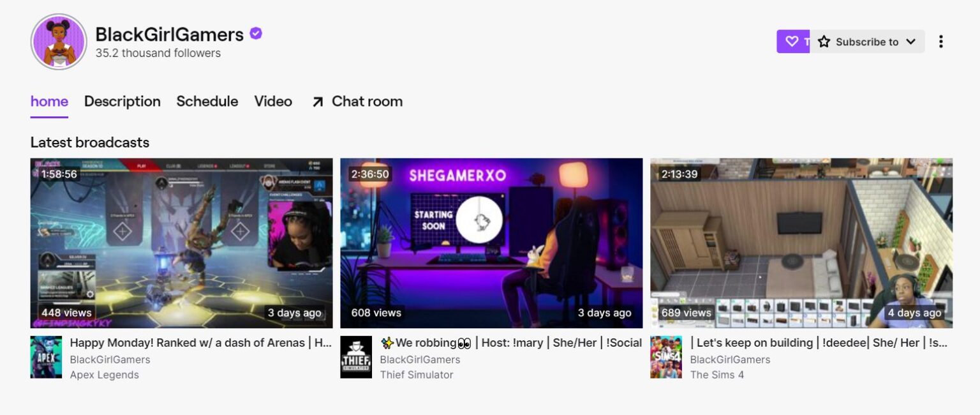Switch to the Video tab

(x=272, y=101)
